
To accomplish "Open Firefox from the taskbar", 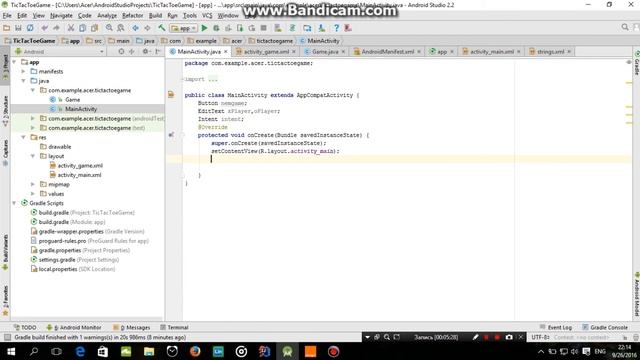I will pyautogui.click(x=195, y=351).
